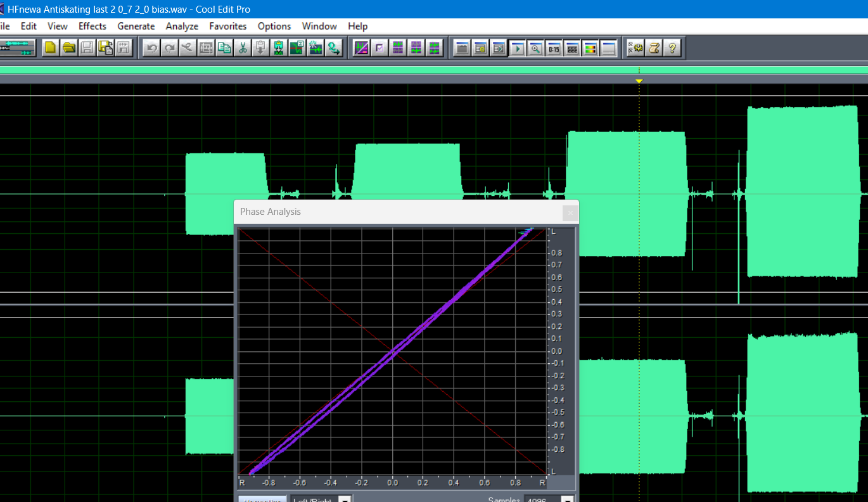868x502 pixels.
Task: Click the Cut scissors icon
Action: point(243,48)
